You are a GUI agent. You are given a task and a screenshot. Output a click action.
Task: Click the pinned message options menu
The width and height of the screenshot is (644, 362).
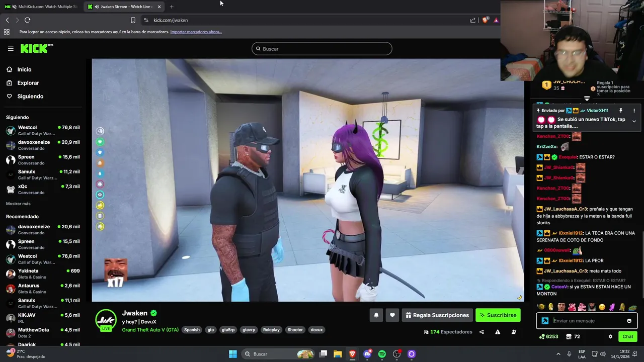coord(634,111)
